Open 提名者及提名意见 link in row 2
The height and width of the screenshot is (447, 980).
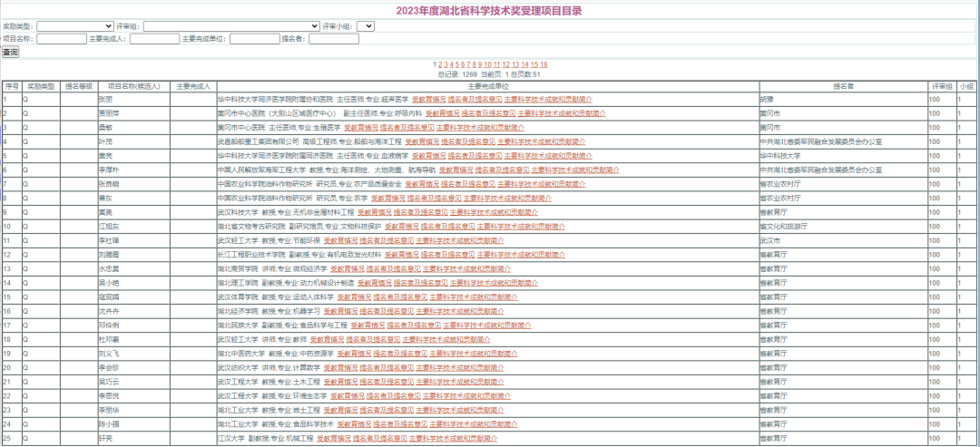[489, 113]
